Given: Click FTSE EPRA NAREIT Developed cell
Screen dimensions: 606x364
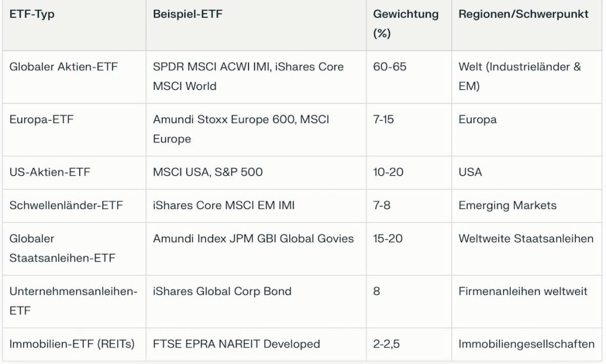Looking at the screenshot, I should pos(236,344).
